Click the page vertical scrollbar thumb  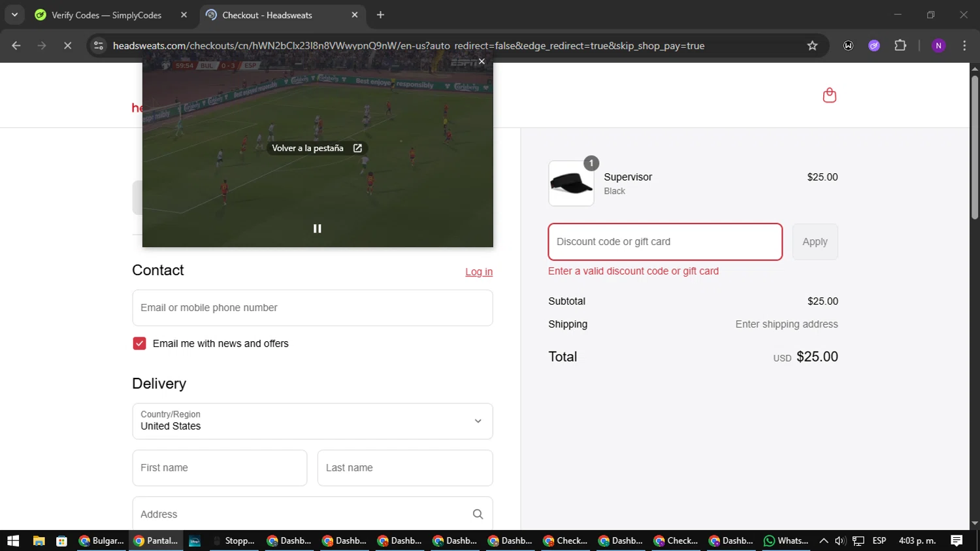click(x=975, y=147)
